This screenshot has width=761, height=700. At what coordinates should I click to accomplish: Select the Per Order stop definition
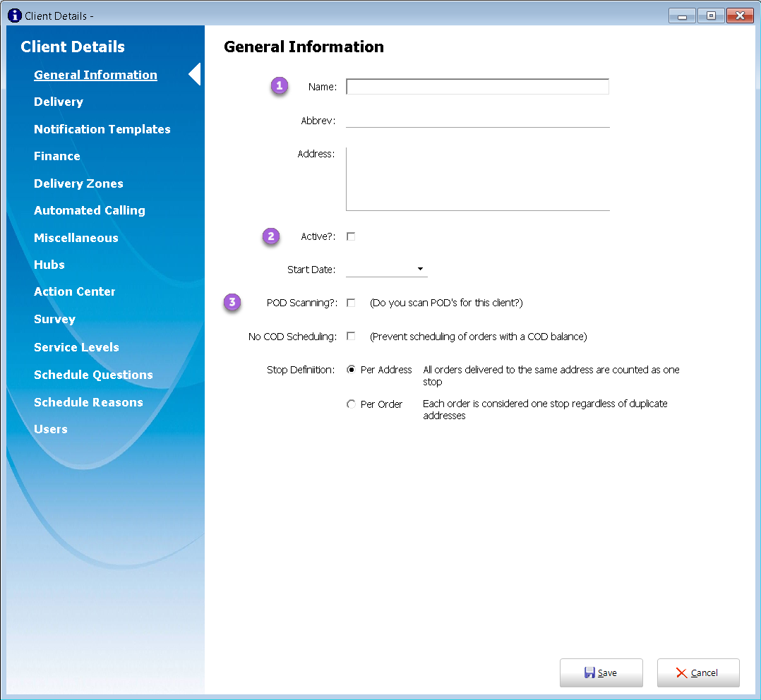click(x=351, y=404)
